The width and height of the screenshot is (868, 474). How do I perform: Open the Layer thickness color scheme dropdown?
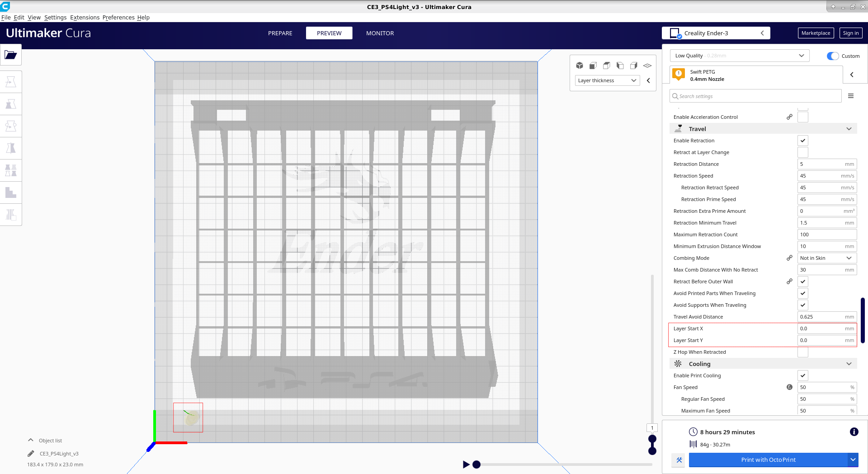(607, 80)
